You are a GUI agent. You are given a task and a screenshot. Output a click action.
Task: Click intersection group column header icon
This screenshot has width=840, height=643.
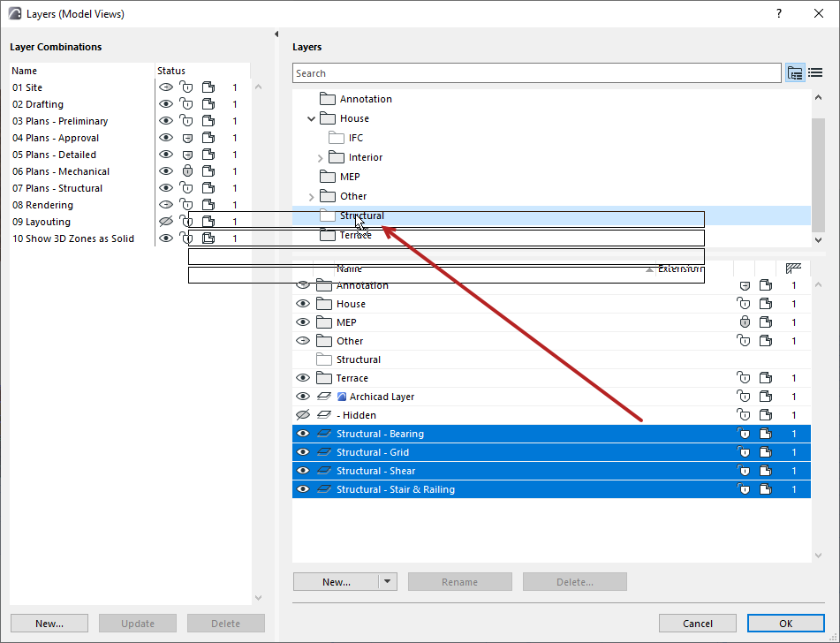pyautogui.click(x=793, y=268)
